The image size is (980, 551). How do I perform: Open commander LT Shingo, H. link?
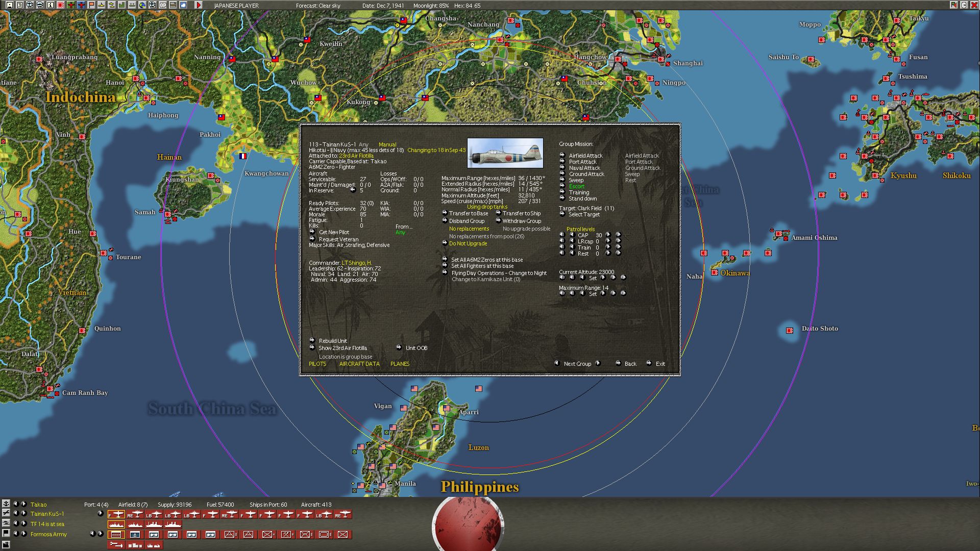point(356,263)
